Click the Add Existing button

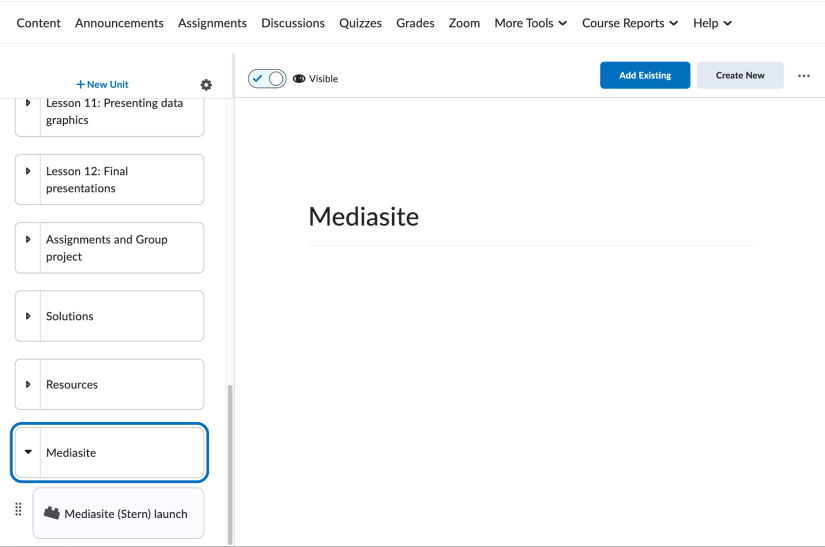[645, 76]
